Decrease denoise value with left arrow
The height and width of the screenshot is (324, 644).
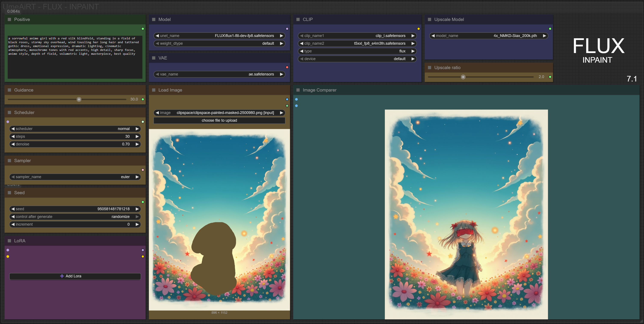[13, 144]
